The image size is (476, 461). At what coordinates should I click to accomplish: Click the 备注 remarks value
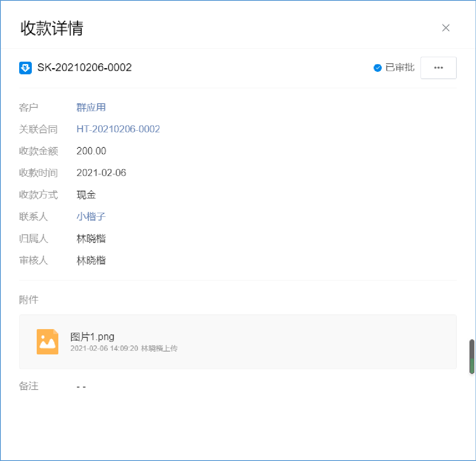(81, 386)
